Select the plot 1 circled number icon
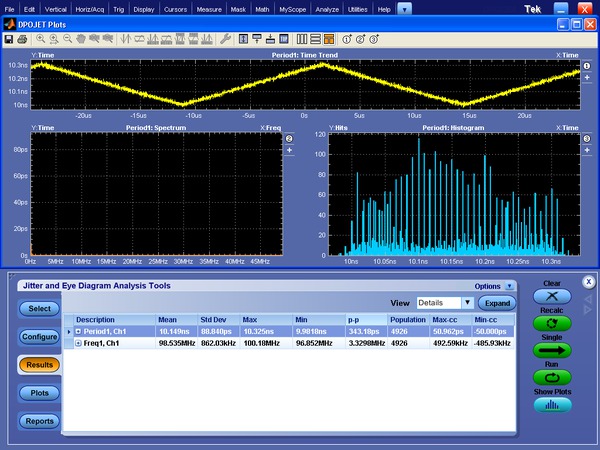This screenshot has width=600, height=450. 346,39
